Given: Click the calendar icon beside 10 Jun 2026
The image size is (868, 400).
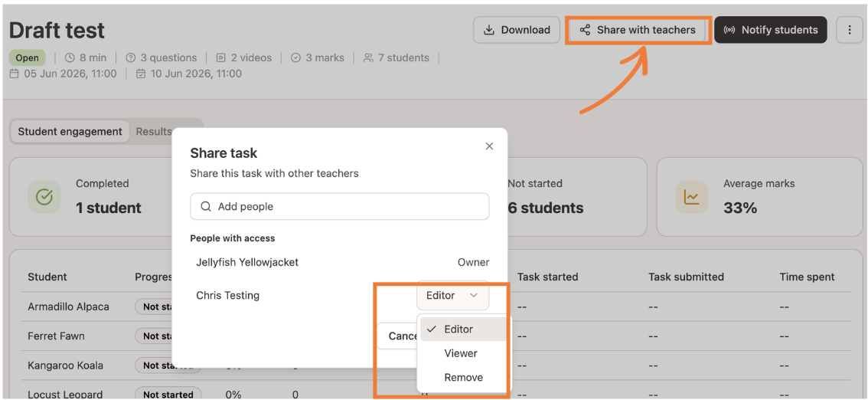Looking at the screenshot, I should [x=141, y=74].
